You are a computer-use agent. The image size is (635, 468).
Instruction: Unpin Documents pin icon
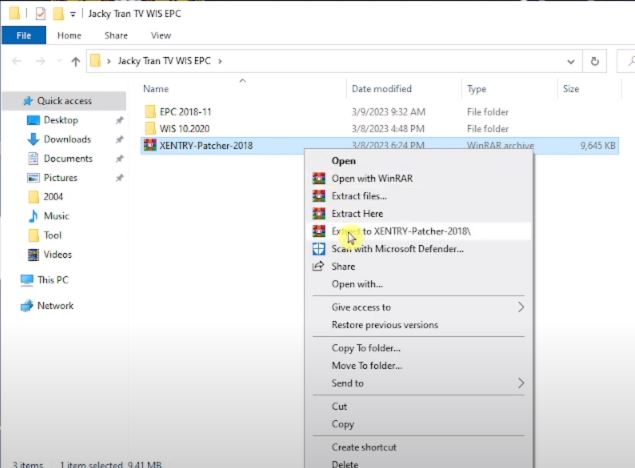119,158
